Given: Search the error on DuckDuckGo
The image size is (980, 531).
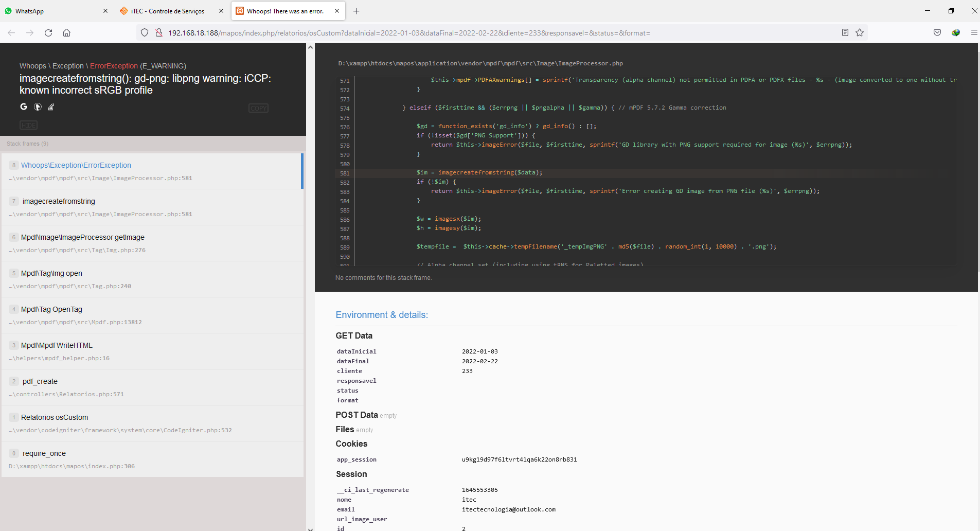Looking at the screenshot, I should [38, 107].
